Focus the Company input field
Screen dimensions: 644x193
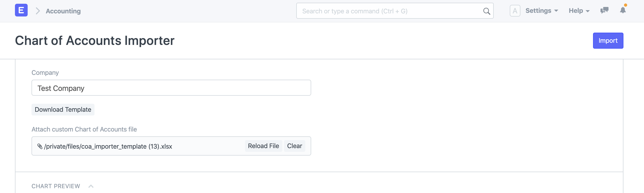pyautogui.click(x=171, y=88)
